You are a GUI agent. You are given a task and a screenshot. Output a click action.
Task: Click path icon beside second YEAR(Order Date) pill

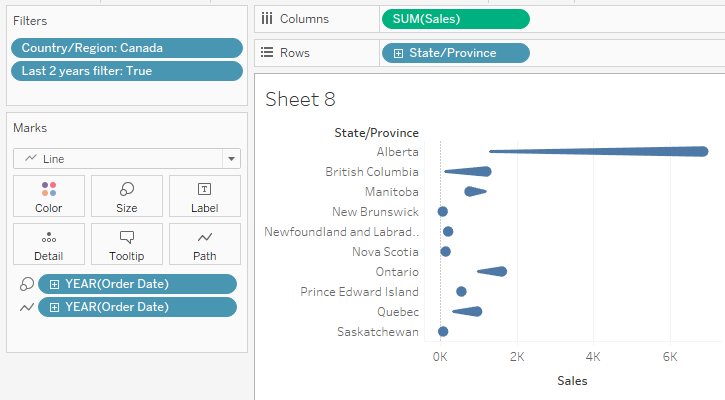coord(26,307)
